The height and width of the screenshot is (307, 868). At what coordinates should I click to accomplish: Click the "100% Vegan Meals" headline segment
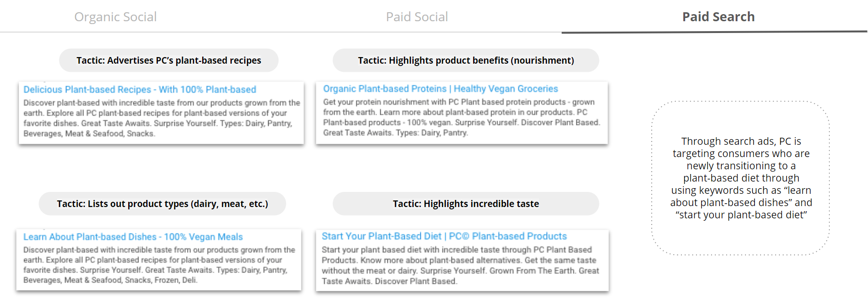[x=203, y=237]
